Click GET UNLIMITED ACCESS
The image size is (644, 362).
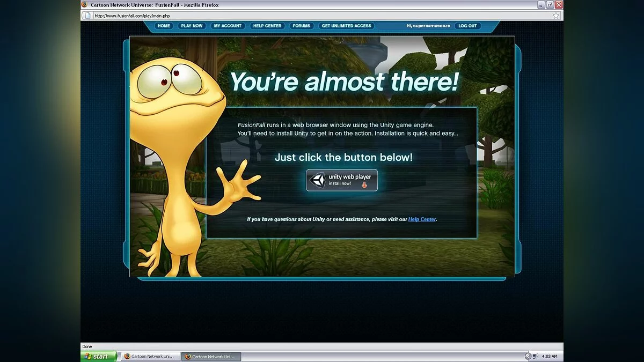tap(346, 26)
